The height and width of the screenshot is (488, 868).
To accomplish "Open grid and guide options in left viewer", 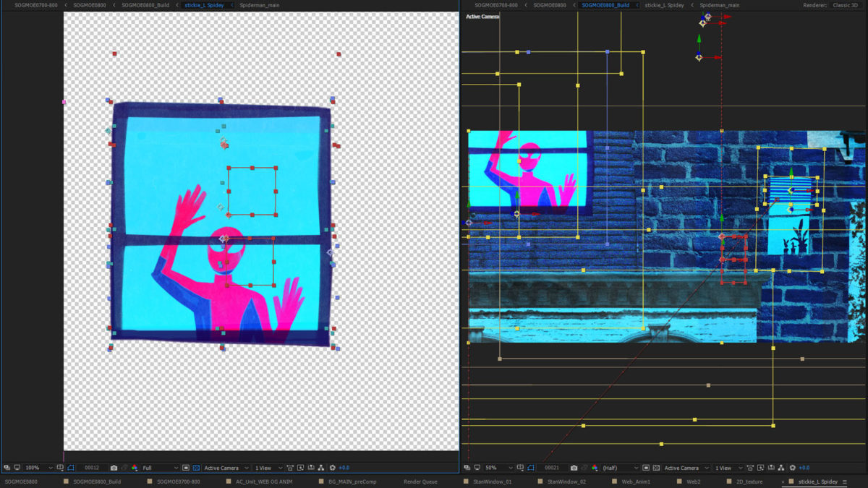I will [61, 468].
